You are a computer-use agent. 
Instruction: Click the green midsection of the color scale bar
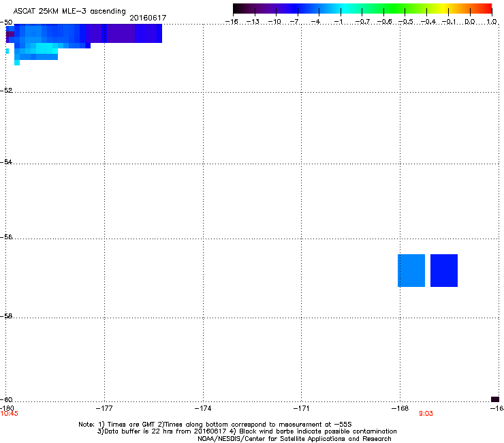tap(394, 9)
